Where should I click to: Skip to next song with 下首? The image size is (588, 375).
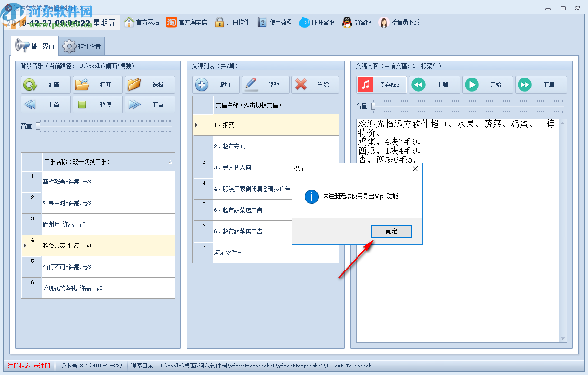pyautogui.click(x=150, y=105)
